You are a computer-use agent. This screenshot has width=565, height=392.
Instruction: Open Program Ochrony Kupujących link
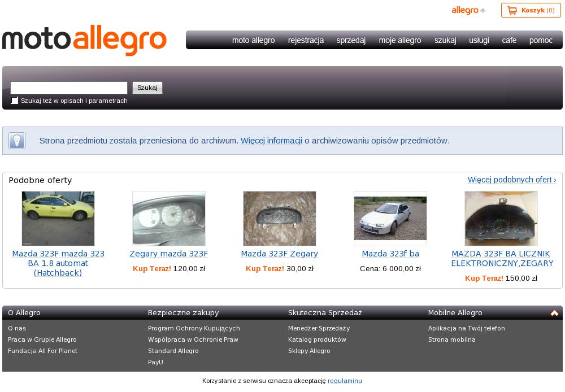tap(194, 329)
